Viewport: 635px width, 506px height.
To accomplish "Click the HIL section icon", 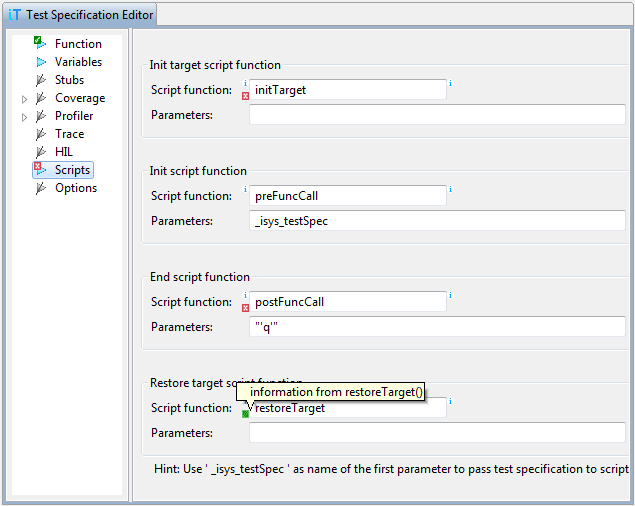I will [x=41, y=152].
